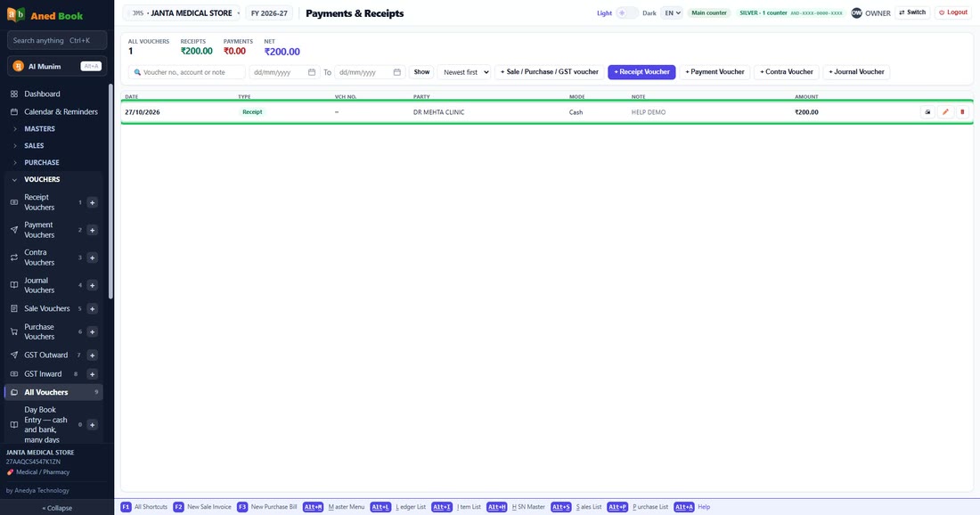
Task: Toggle the Light/Dark theme switch
Action: [x=627, y=13]
